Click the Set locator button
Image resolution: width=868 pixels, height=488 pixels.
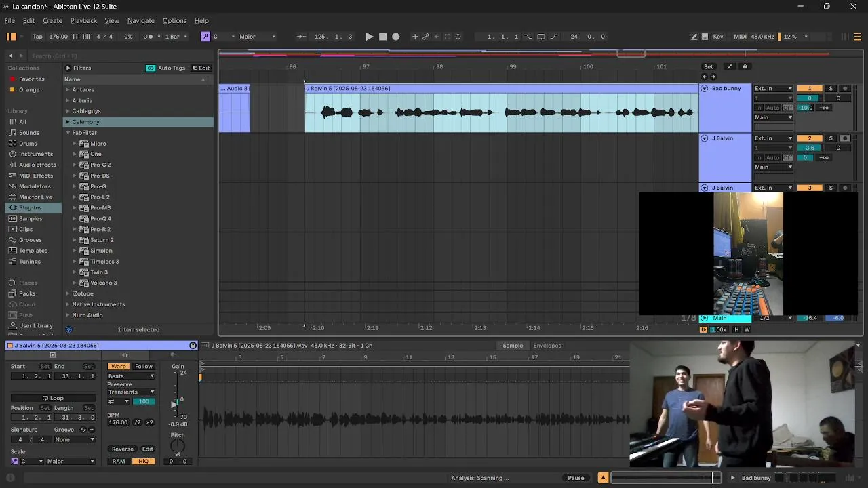[708, 66]
